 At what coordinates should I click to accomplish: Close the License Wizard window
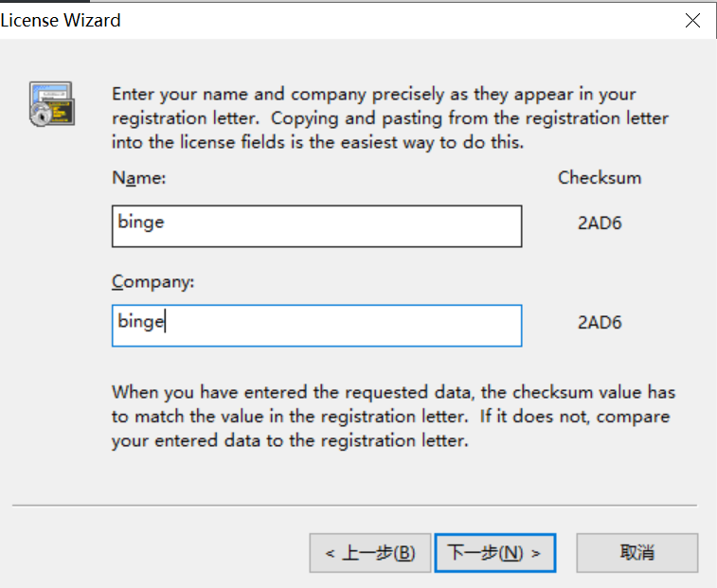[693, 20]
